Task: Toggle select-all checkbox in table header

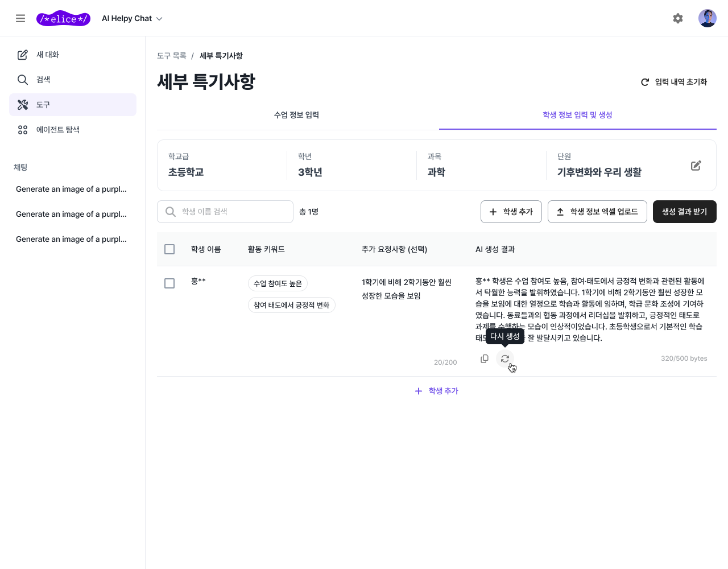Action: click(169, 249)
